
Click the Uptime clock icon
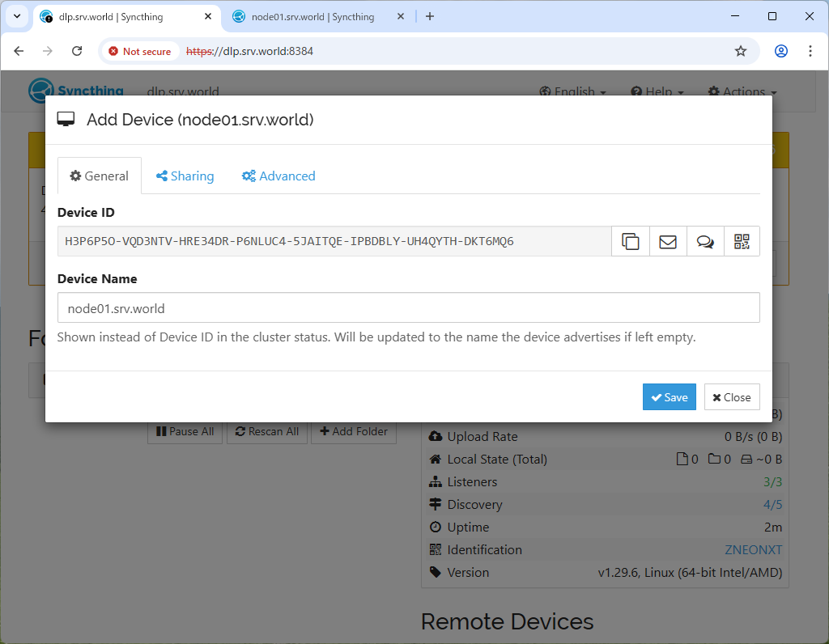pyautogui.click(x=435, y=527)
